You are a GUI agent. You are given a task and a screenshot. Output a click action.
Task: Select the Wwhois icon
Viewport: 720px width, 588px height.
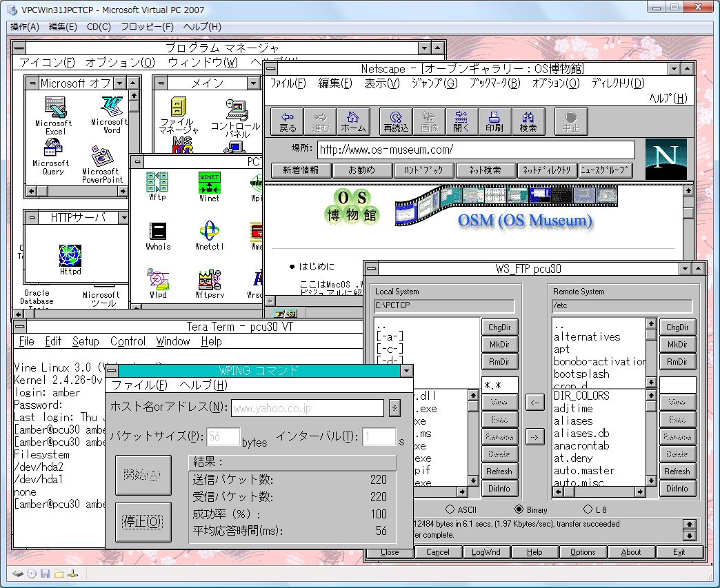158,236
